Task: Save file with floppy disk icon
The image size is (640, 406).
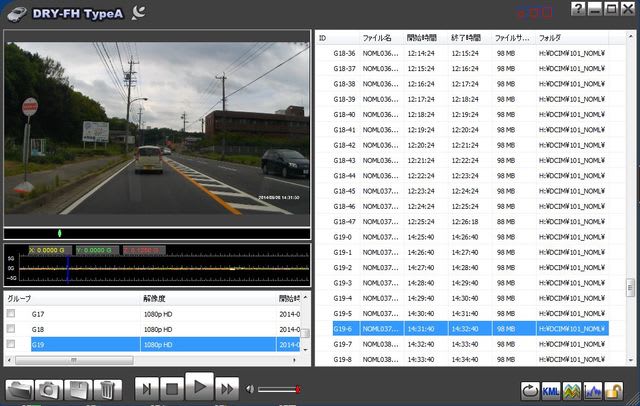Action: click(78, 390)
